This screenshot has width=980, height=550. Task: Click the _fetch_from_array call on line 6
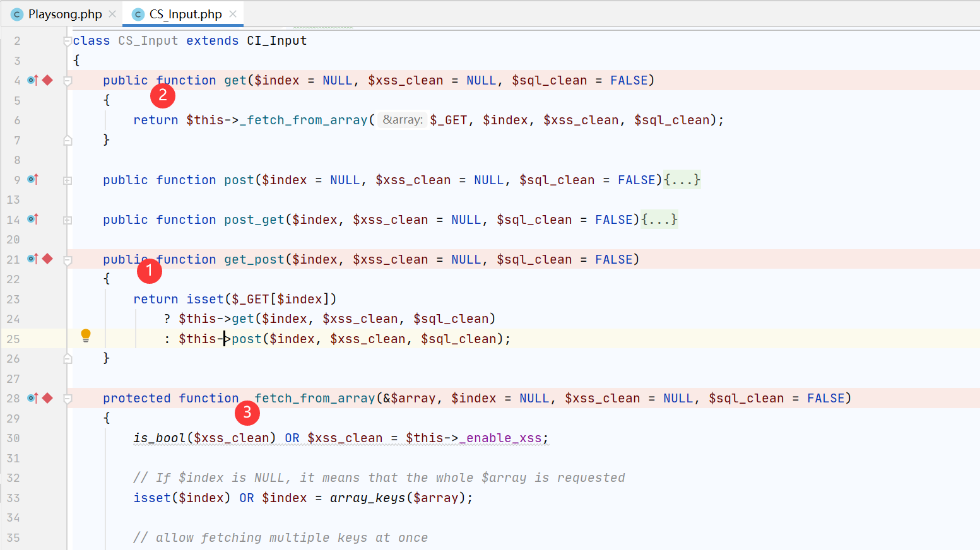(x=304, y=120)
